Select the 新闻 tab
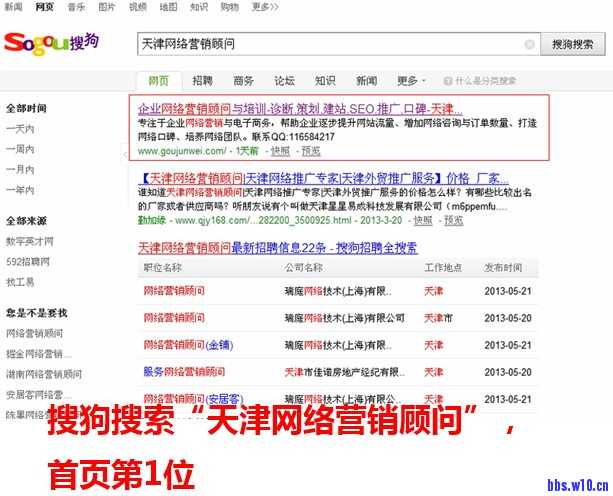 366,81
